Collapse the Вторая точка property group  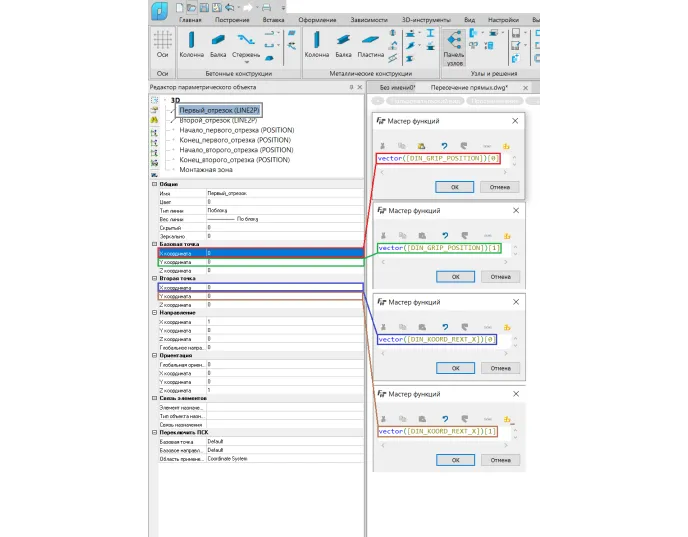(154, 278)
